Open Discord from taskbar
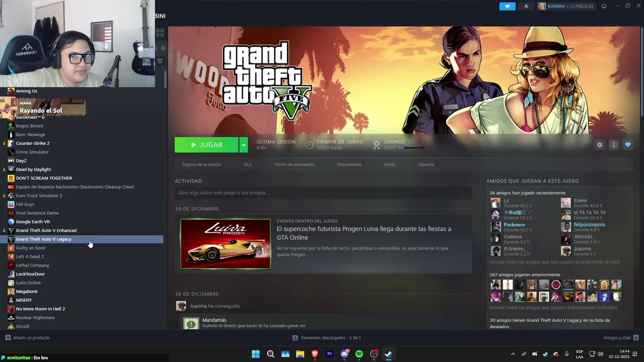This screenshot has width=644, height=362. point(345,354)
